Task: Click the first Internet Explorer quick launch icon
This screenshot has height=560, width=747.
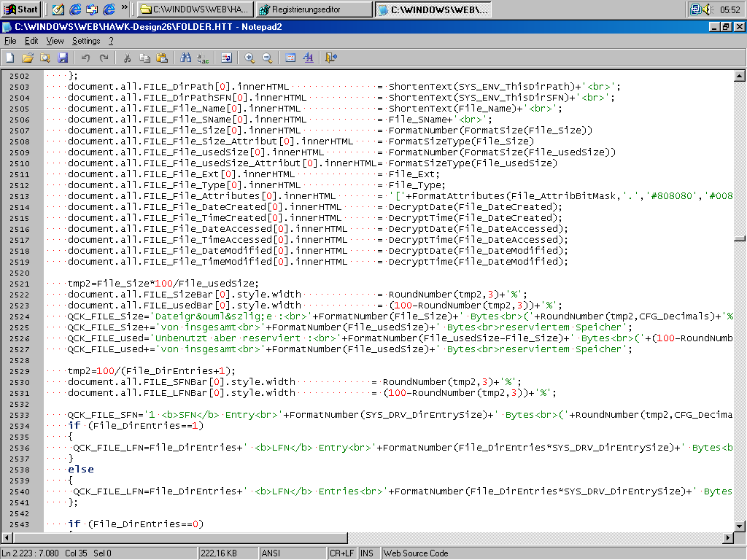Action: click(x=75, y=9)
